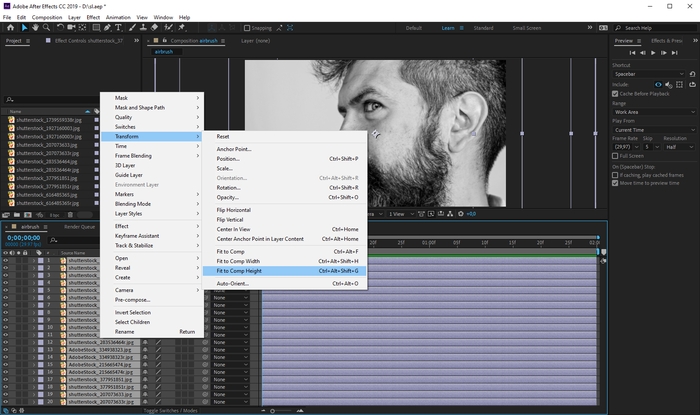
Task: Click the 01:00f mark on time ruler
Action: pos(429,243)
